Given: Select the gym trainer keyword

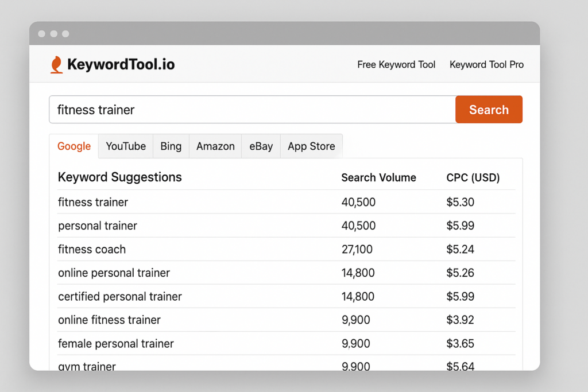Looking at the screenshot, I should coord(87,366).
